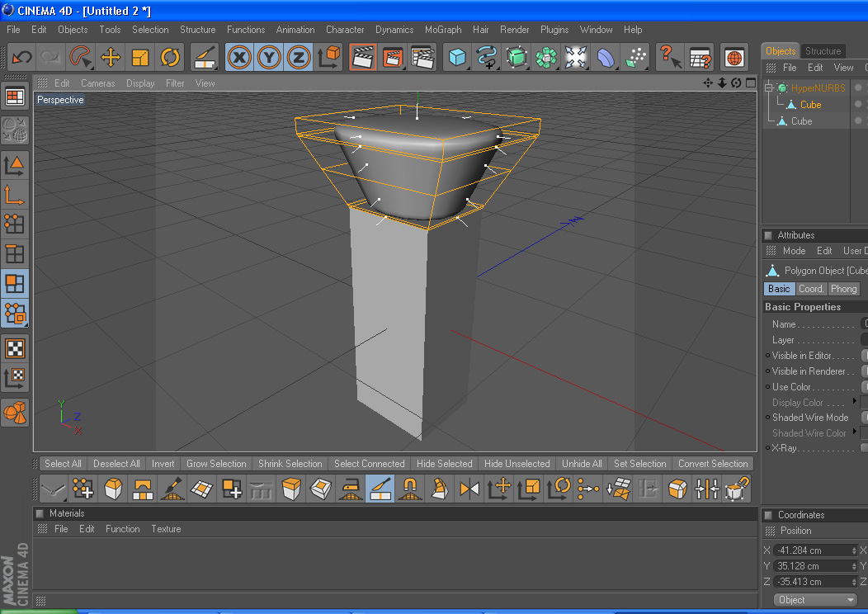Open the Materials Function menu
Image resolution: width=868 pixels, height=614 pixels.
coord(122,529)
